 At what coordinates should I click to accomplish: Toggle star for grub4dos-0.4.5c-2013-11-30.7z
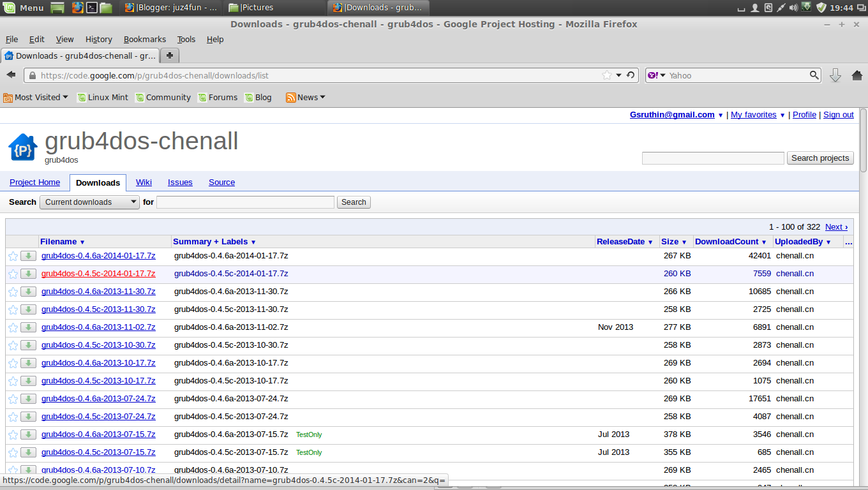(13, 309)
